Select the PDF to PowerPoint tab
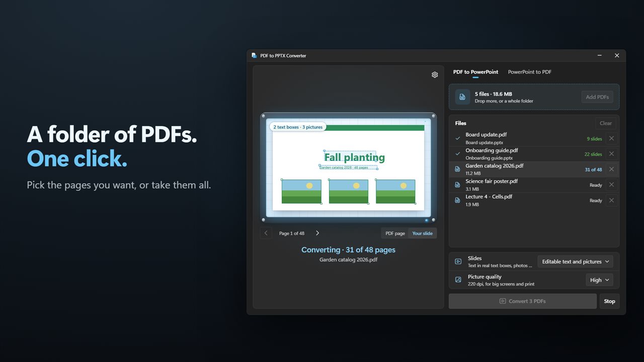This screenshot has height=362, width=644. [475, 72]
